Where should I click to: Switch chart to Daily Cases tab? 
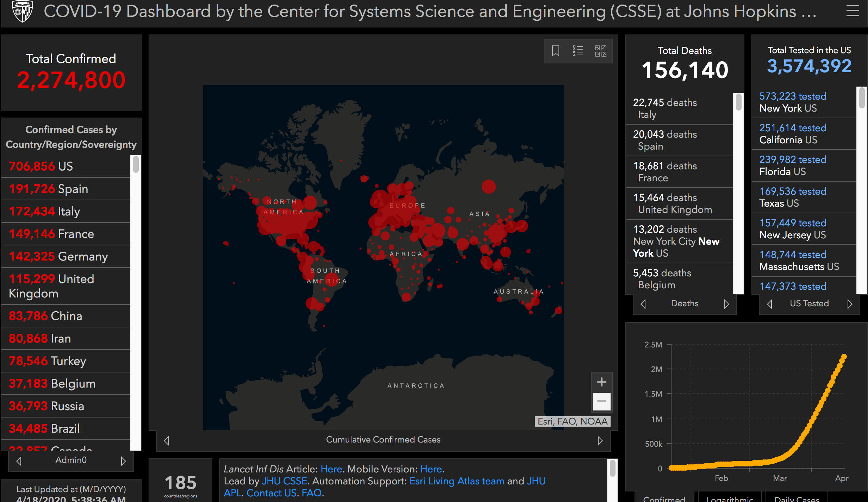point(797,498)
